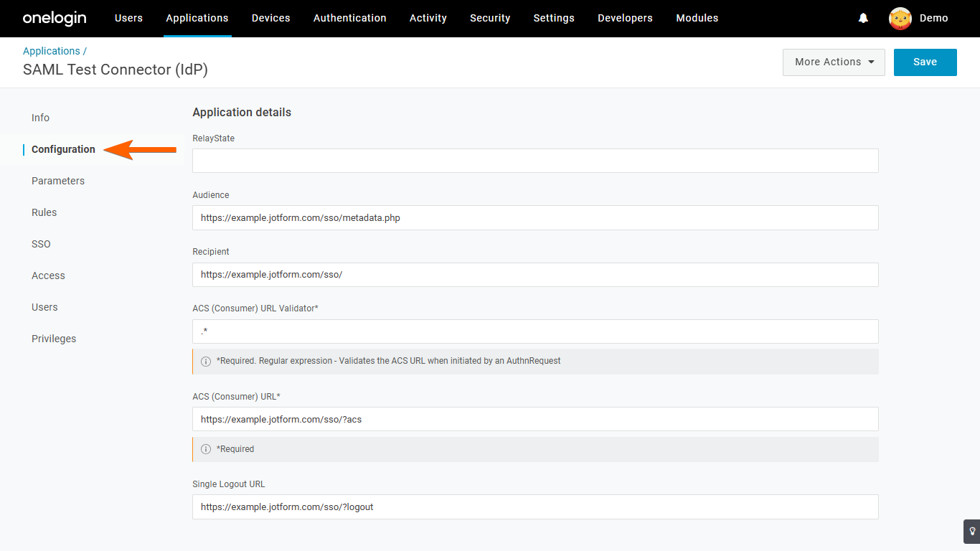Click info icon under ACS Consumer URL
This screenshot has height=551, width=980.
(x=206, y=449)
